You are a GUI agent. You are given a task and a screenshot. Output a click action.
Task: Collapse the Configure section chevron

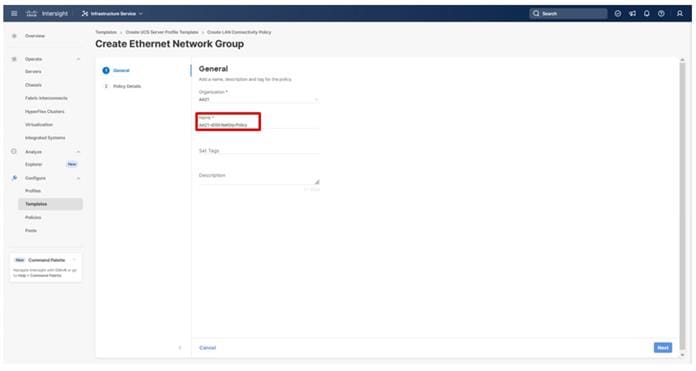[x=79, y=178]
